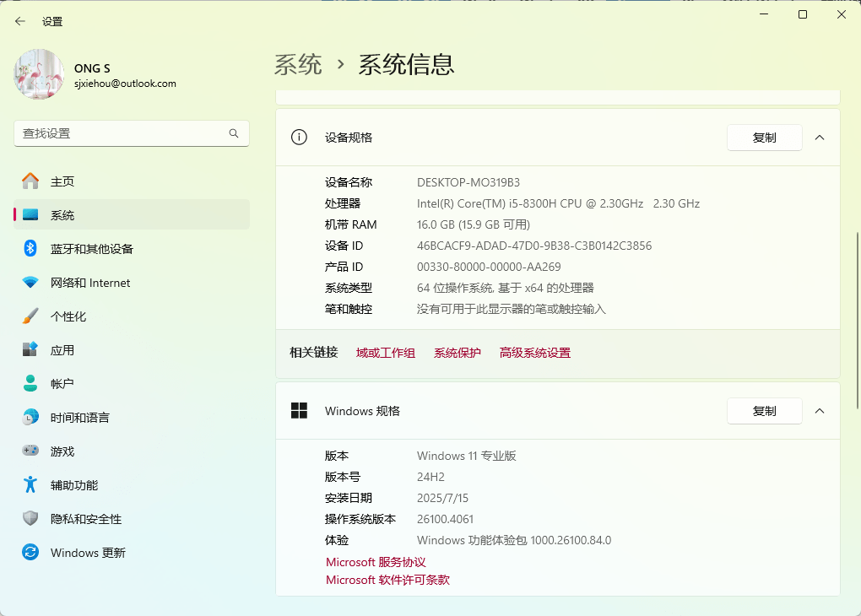861x616 pixels.
Task: Open 个性化 via the paintbrush icon
Action: click(30, 316)
